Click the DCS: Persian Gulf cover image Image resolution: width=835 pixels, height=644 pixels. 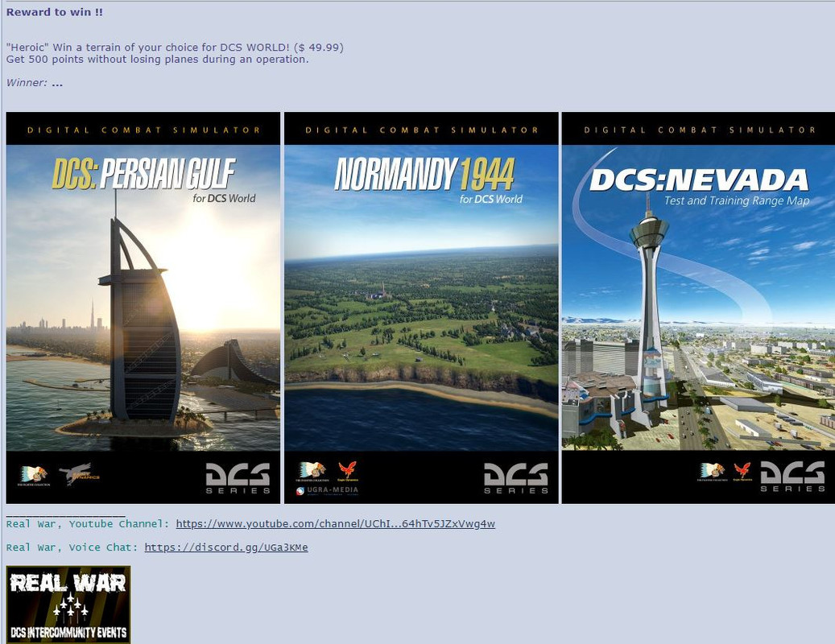click(x=143, y=308)
